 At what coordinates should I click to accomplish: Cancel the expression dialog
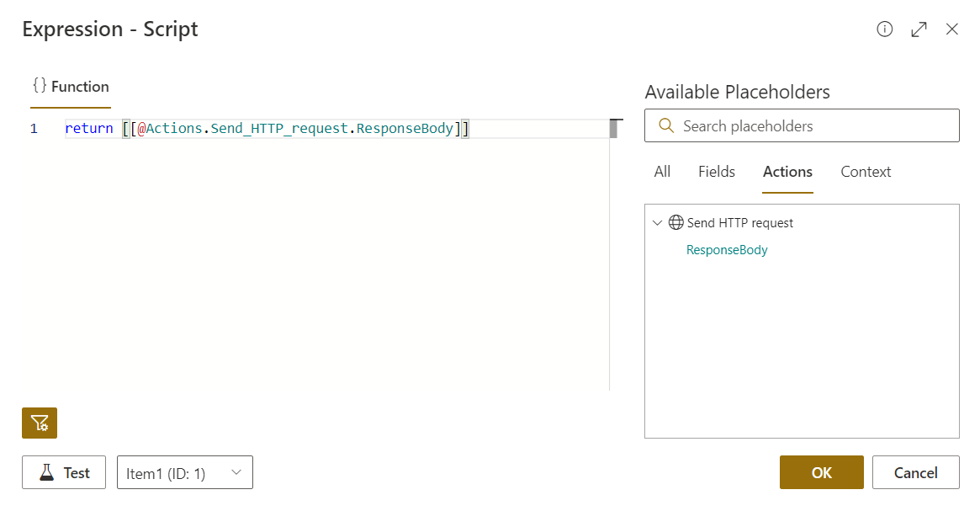(915, 471)
